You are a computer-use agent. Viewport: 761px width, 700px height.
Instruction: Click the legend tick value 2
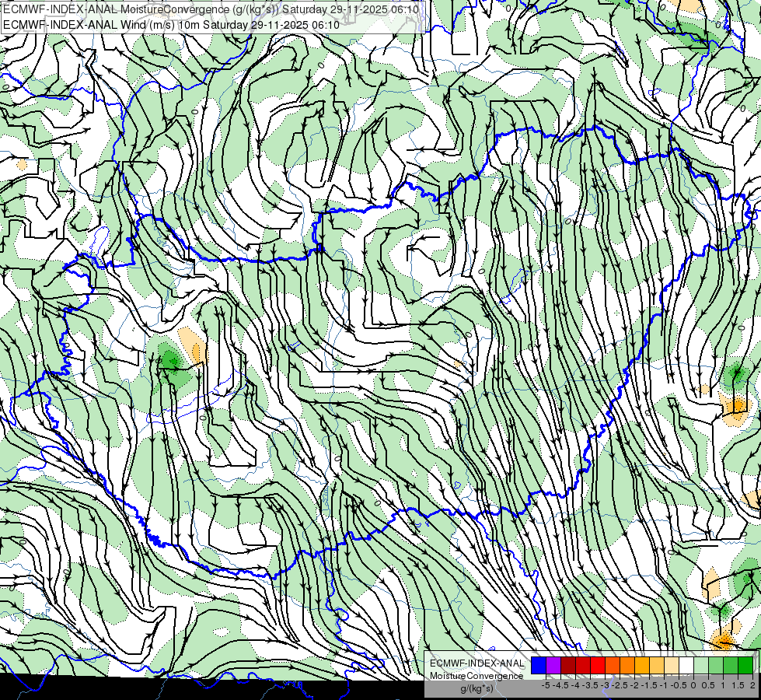pyautogui.click(x=752, y=685)
